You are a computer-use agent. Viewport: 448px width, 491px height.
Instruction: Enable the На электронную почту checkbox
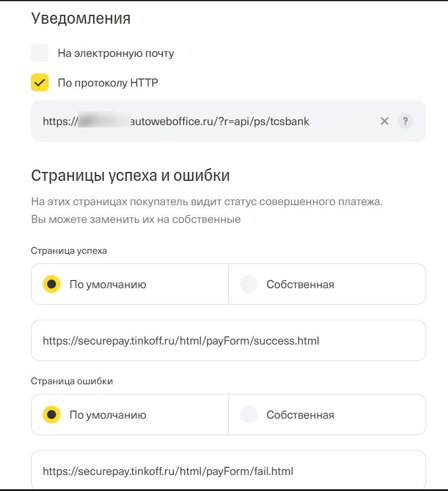[40, 53]
